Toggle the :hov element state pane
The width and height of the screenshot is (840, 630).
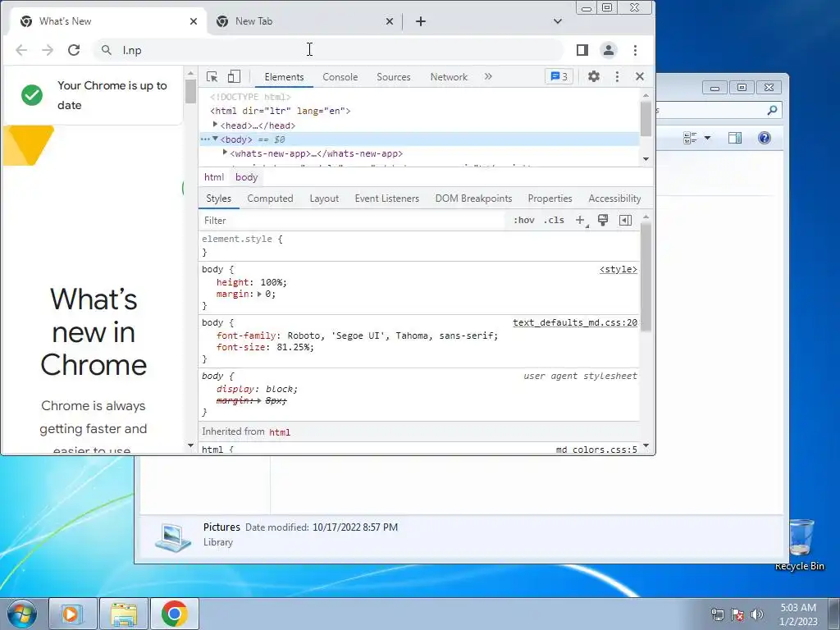524,220
